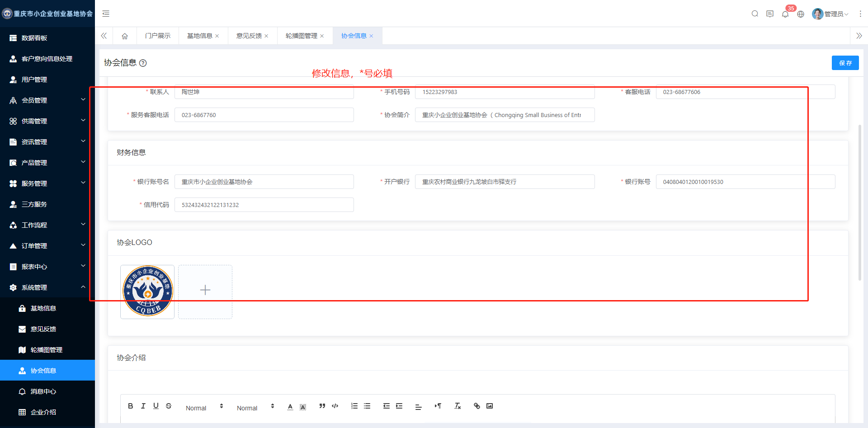The width and height of the screenshot is (868, 428).
Task: Switch to the 轮播图管理 tab
Action: pyautogui.click(x=302, y=36)
